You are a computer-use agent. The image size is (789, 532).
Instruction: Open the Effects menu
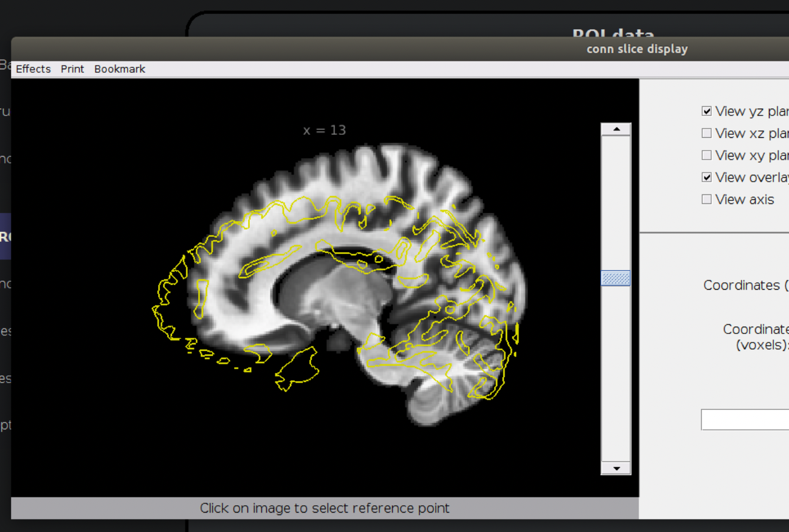tap(33, 69)
